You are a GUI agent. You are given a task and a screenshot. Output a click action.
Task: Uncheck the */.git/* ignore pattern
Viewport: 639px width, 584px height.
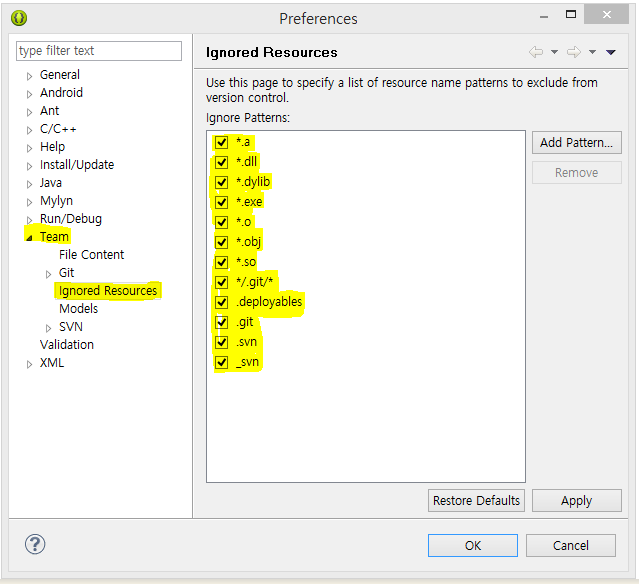point(221,282)
